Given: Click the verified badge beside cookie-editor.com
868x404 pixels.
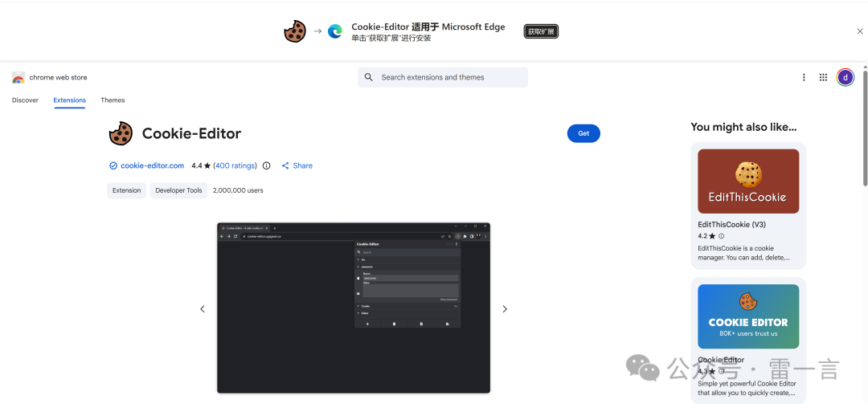Looking at the screenshot, I should point(113,165).
